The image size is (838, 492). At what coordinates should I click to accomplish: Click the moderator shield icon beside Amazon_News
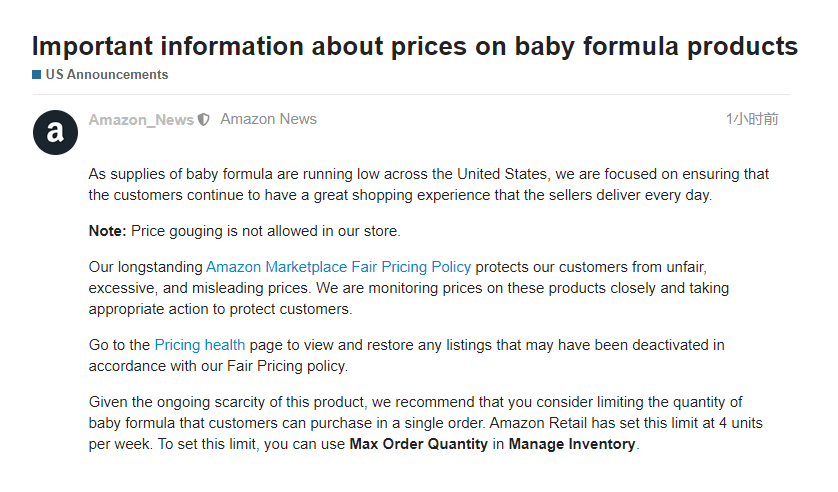[204, 120]
